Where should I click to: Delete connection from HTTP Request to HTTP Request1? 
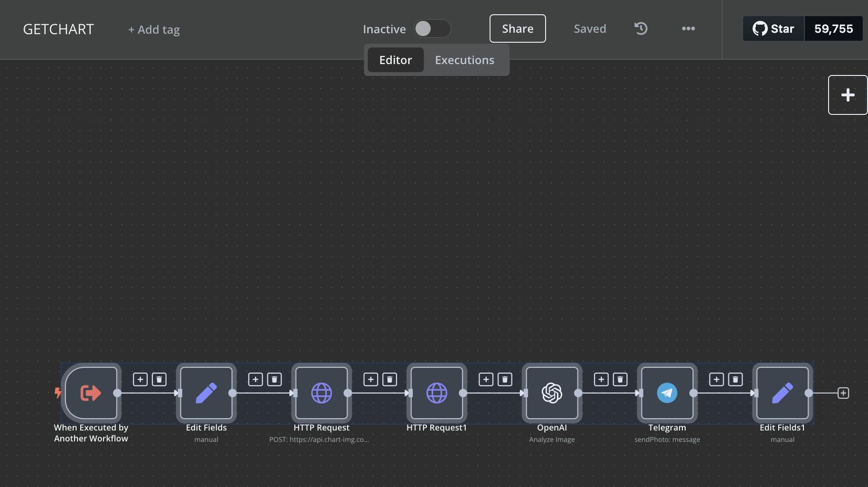tap(390, 379)
